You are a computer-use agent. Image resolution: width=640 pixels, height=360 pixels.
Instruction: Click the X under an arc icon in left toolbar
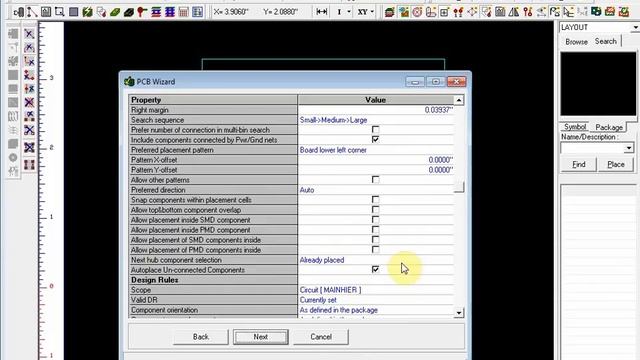29,48
